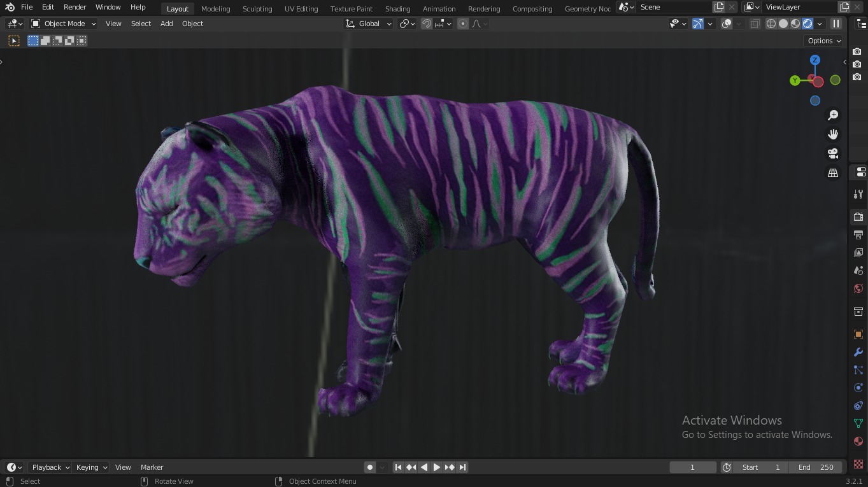Open the Render properties tab
868x487 pixels.
pos(858,217)
